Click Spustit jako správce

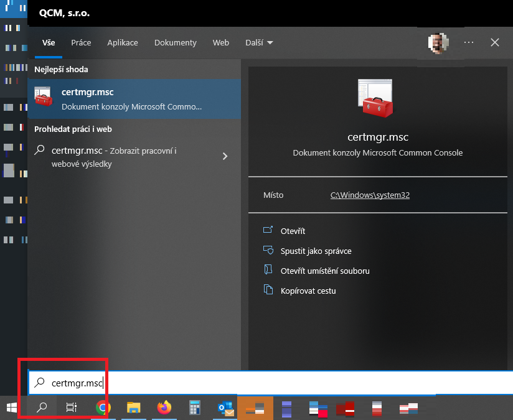[316, 251]
